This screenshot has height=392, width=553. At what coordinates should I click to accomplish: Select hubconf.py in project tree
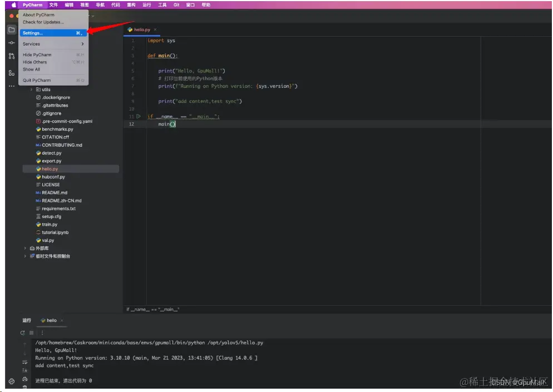tap(51, 177)
